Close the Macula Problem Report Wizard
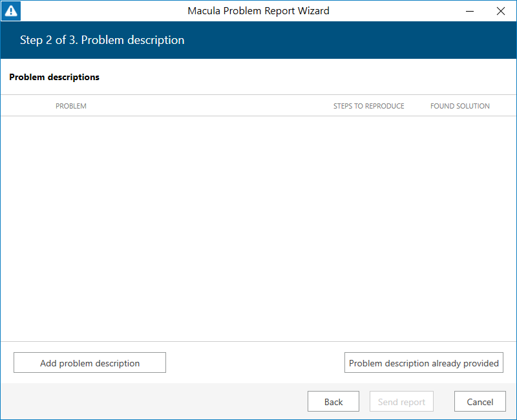The image size is (517, 420). (501, 11)
